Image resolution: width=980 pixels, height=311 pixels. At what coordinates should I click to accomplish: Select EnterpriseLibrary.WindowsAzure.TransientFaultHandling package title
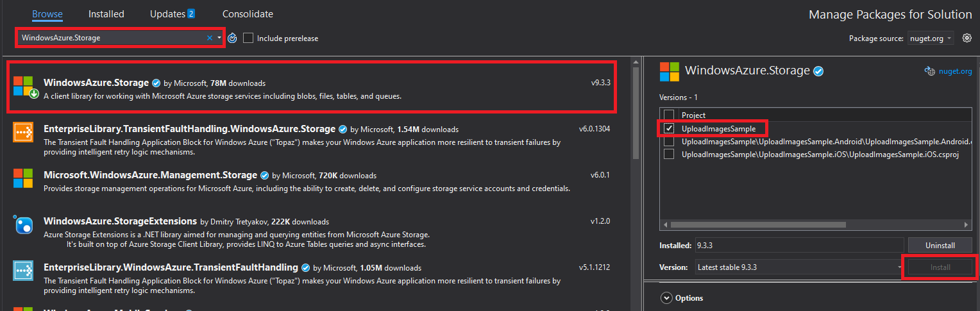171,267
